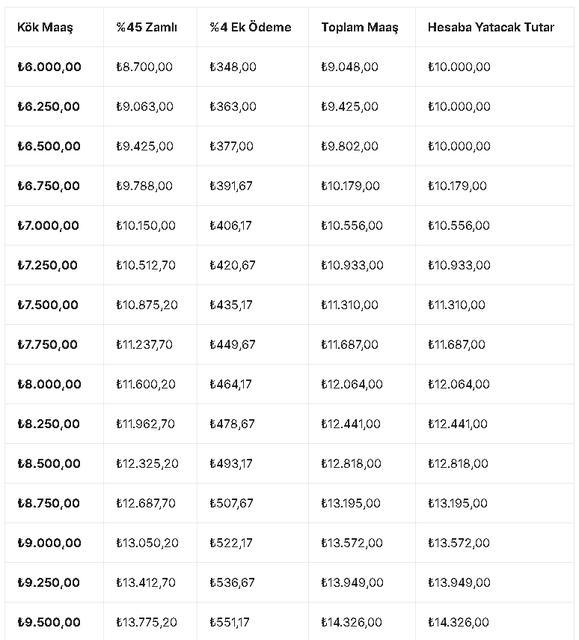Click the ₺9.048,00 total salary cell
This screenshot has width=579, height=640.
[350, 67]
